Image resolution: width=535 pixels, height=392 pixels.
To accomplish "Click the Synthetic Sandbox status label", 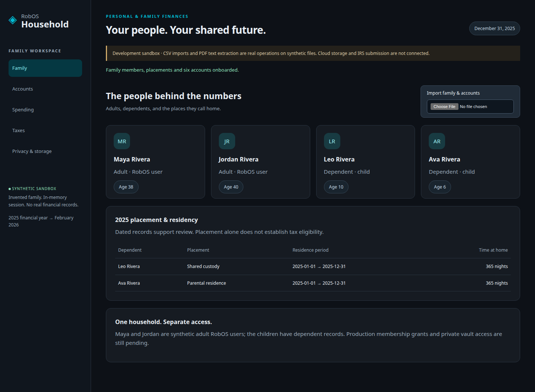I will [32, 189].
